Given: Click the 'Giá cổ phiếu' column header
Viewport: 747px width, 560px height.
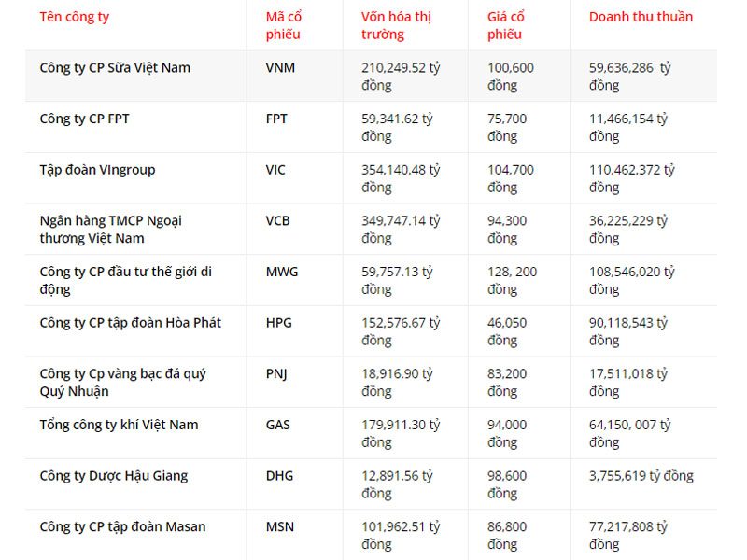Looking at the screenshot, I should point(505,25).
